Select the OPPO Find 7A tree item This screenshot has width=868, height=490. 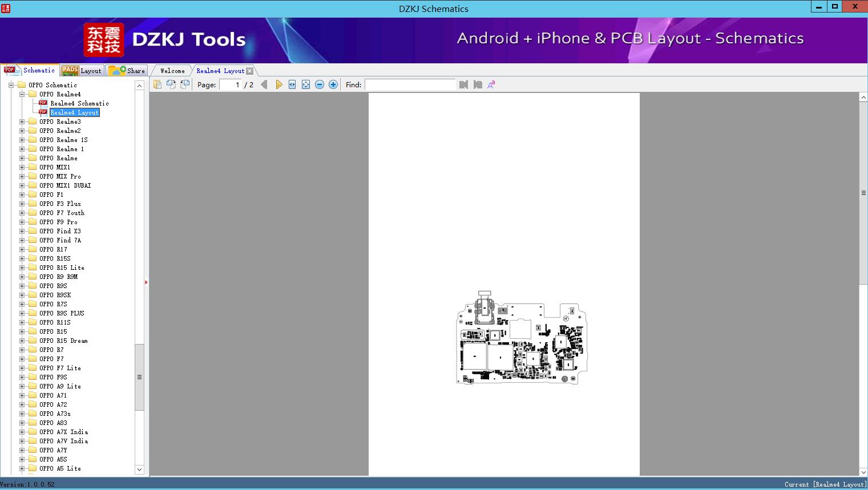click(x=60, y=240)
